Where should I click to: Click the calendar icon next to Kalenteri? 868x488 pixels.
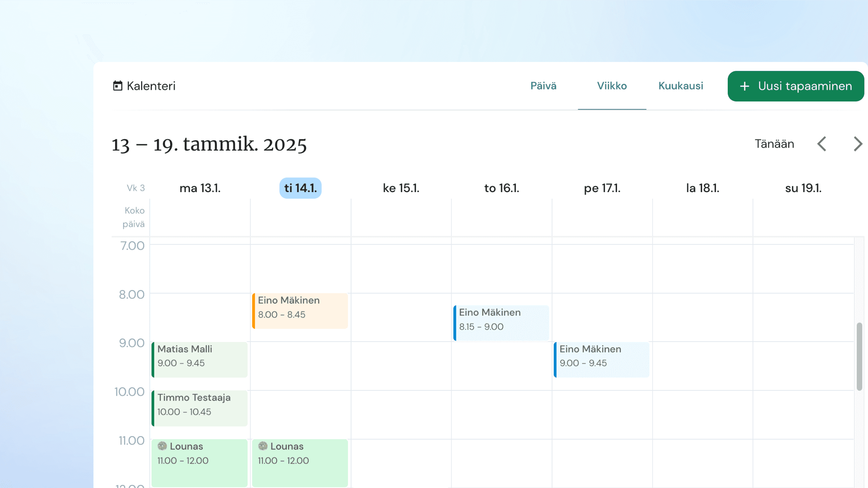[x=117, y=85]
